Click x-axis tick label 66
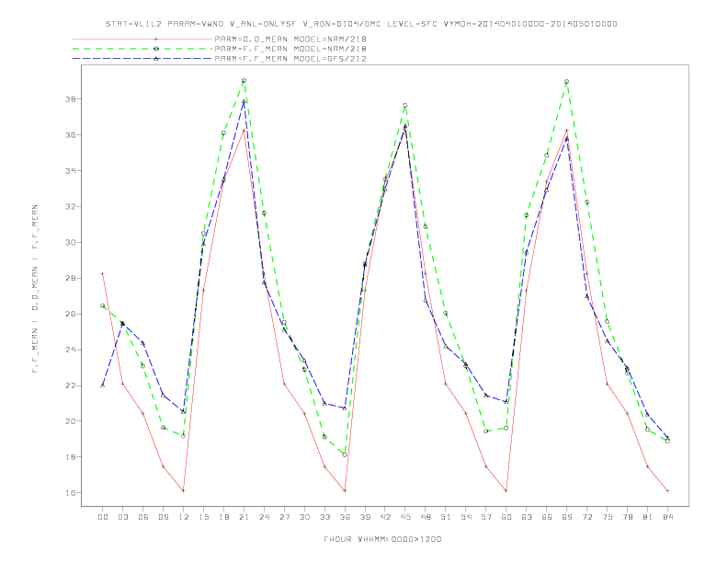The image size is (728, 563). 547,517
